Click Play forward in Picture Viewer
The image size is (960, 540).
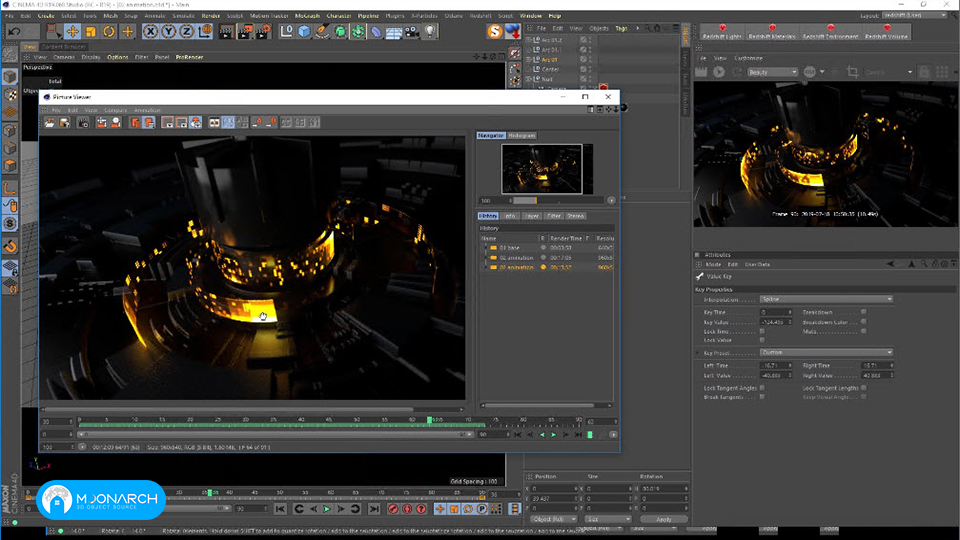pyautogui.click(x=553, y=435)
